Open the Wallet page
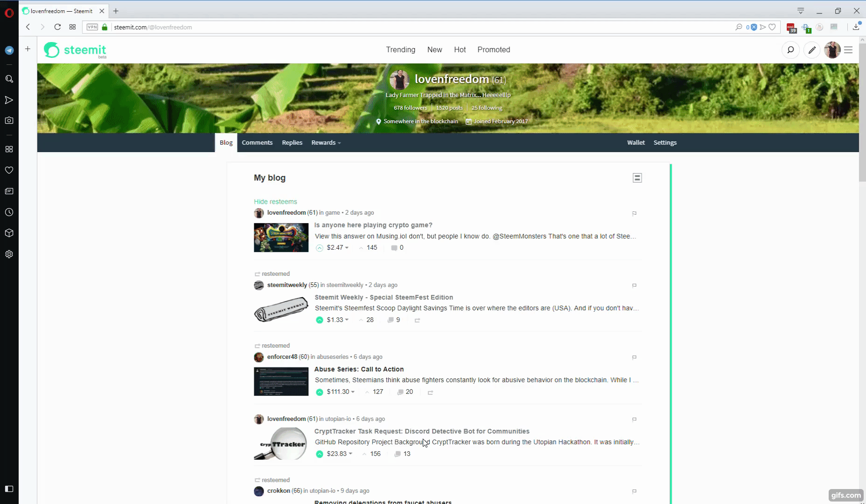866x504 pixels. click(636, 143)
